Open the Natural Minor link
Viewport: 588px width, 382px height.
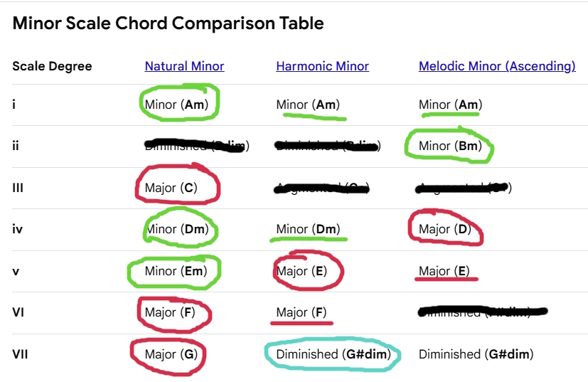coord(184,66)
